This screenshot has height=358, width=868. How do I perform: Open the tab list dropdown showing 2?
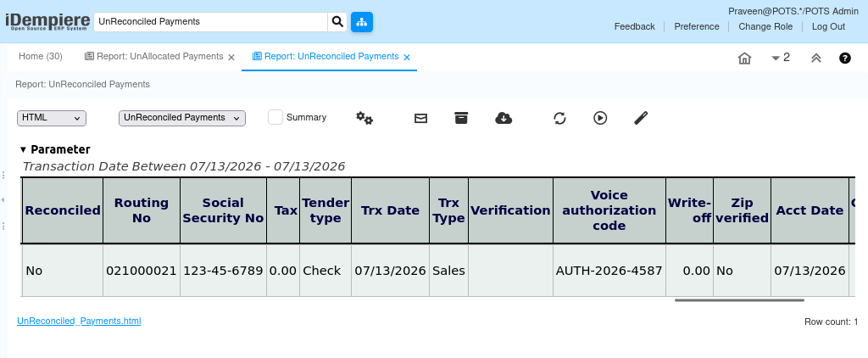(x=781, y=58)
